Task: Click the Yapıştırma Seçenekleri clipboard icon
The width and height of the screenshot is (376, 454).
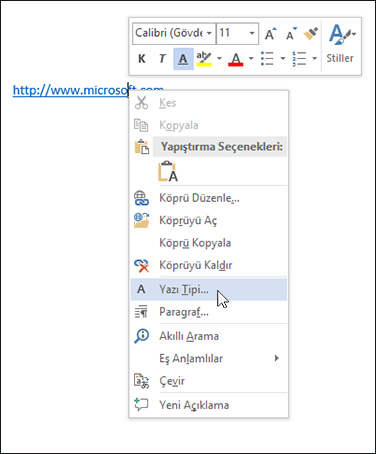Action: point(141,147)
